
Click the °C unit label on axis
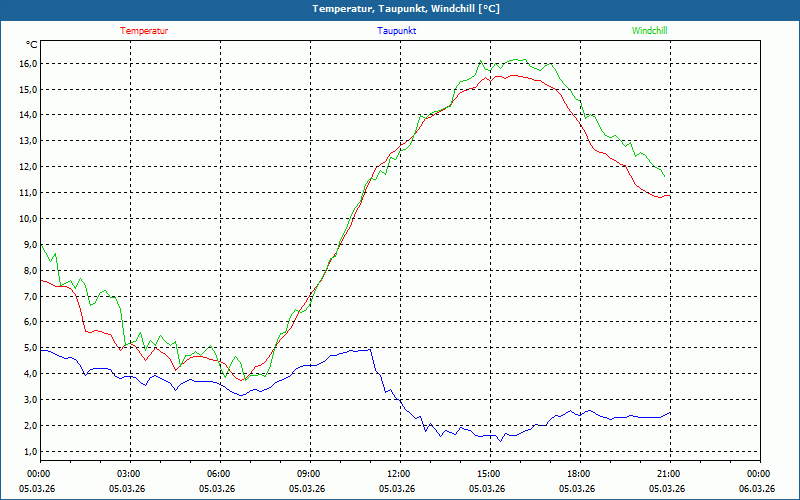point(32,45)
